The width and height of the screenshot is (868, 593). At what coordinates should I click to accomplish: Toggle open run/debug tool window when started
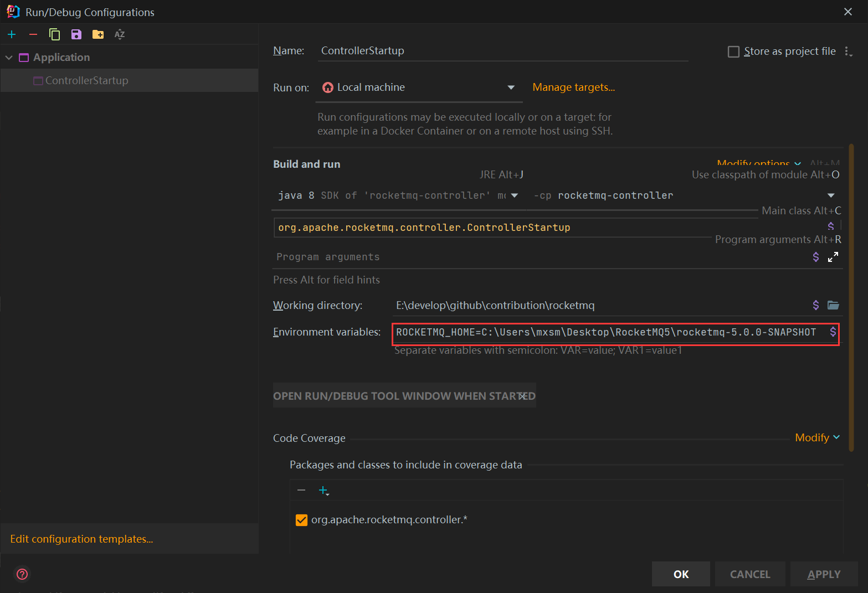[404, 395]
